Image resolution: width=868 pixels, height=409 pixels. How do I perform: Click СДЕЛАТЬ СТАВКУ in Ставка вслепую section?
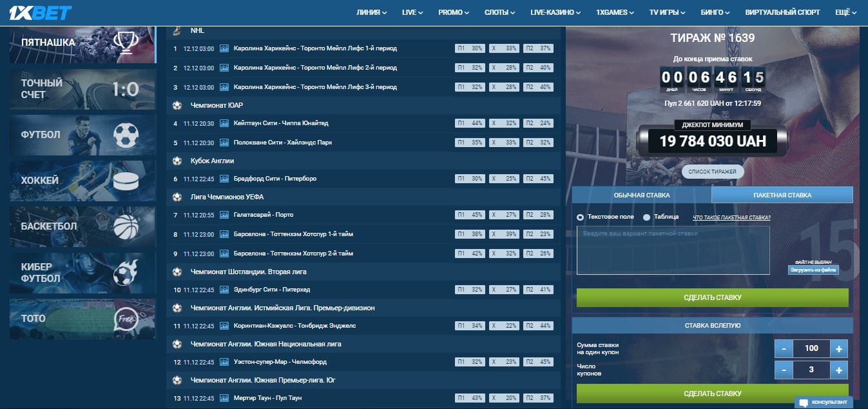(712, 394)
